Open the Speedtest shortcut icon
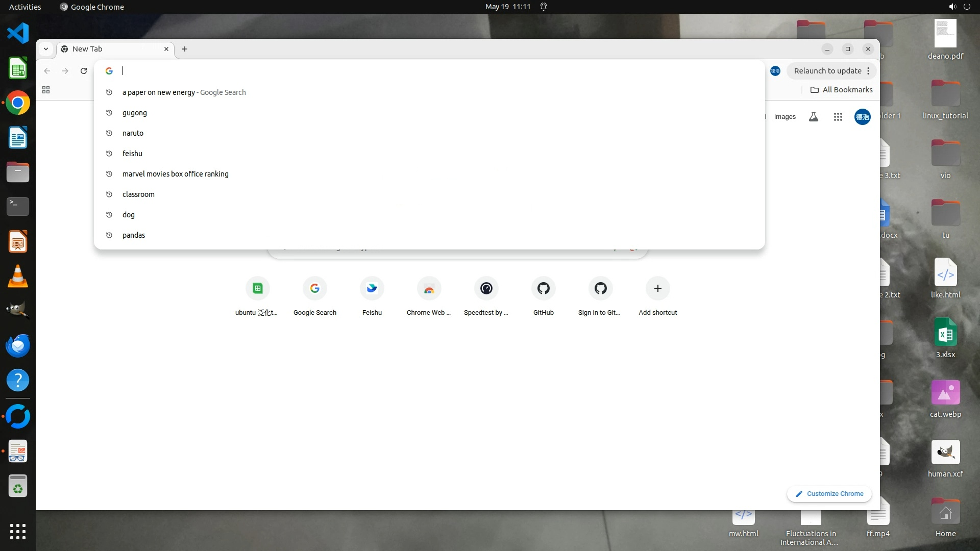Screen dimensions: 980x551 [x=486, y=288]
